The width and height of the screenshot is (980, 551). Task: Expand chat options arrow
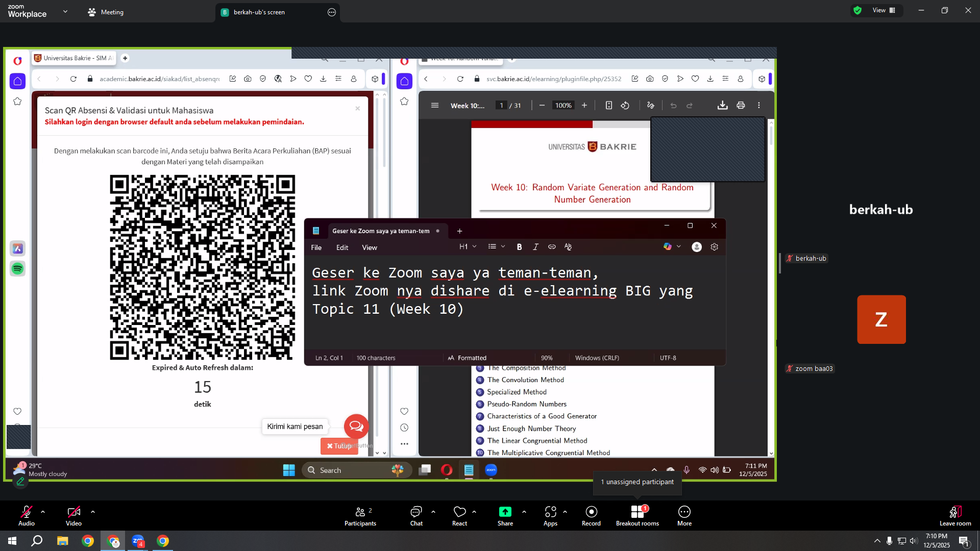click(x=433, y=511)
